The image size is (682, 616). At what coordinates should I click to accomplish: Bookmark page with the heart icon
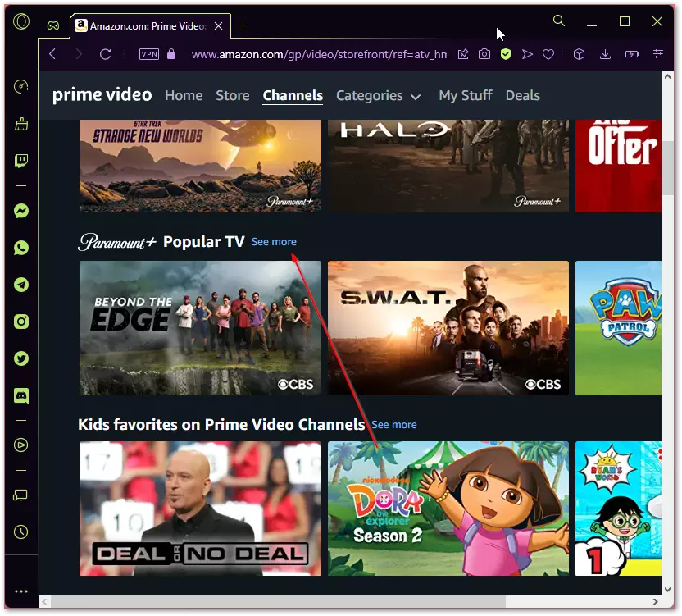548,54
